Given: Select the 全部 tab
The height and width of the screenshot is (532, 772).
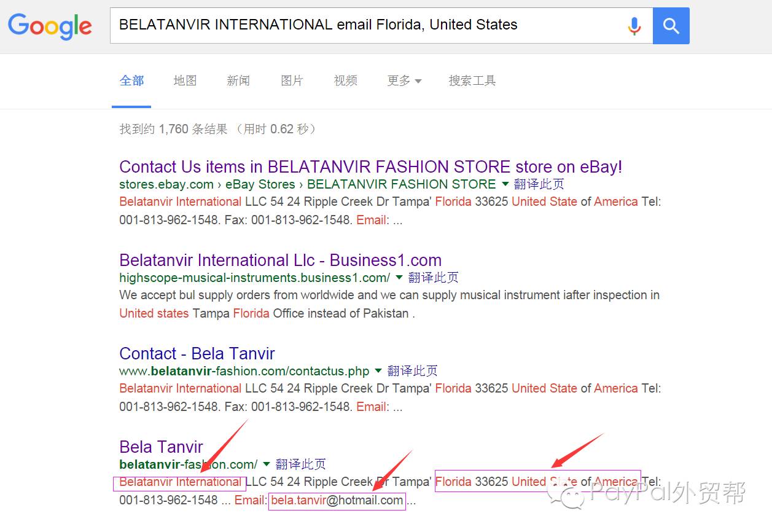Looking at the screenshot, I should [x=132, y=80].
